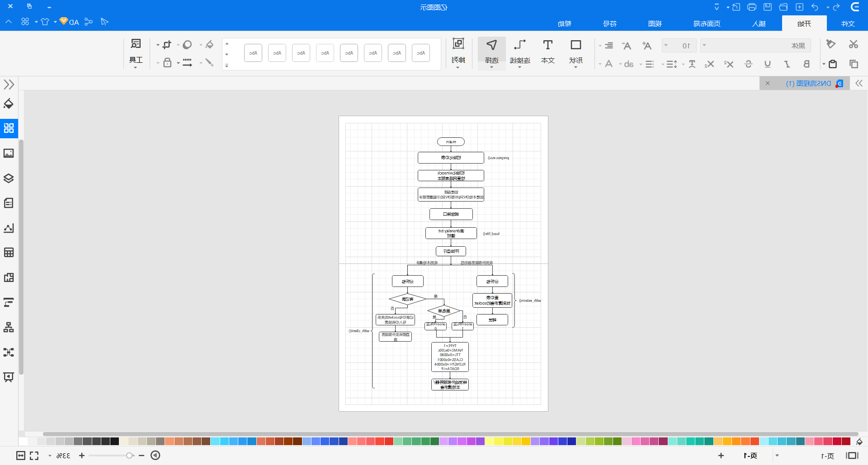Viewport: 868px width, 465px height.
Task: Add a new page with plus button
Action: (721, 456)
